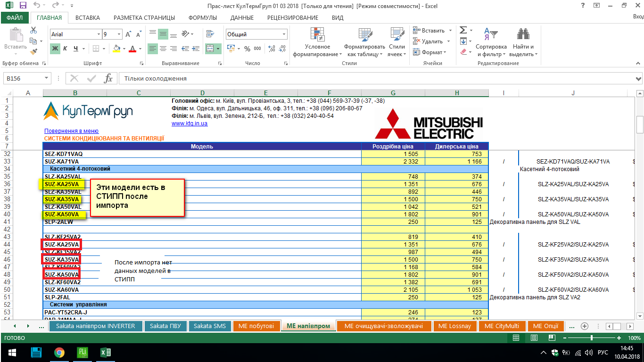Click the Clear eraser icon
The image size is (644, 362).
click(463, 52)
